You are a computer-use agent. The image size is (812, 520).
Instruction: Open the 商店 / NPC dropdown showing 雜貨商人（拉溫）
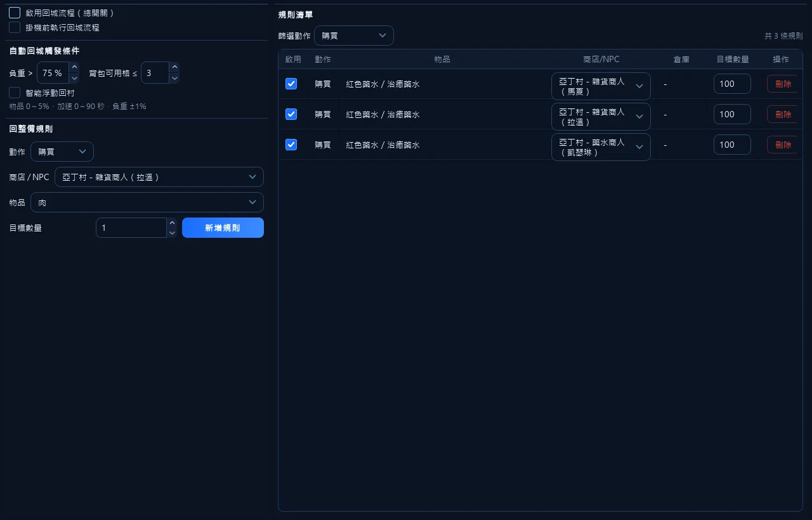[x=159, y=177]
